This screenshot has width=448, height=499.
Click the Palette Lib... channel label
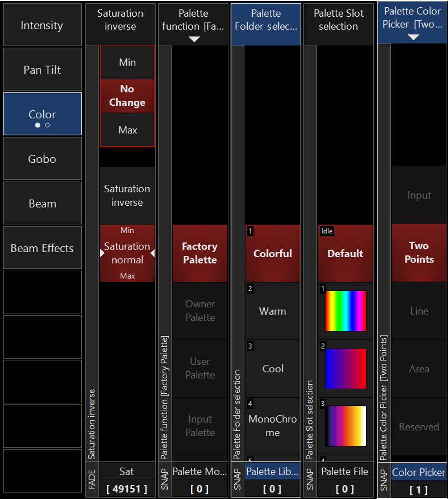[272, 471]
